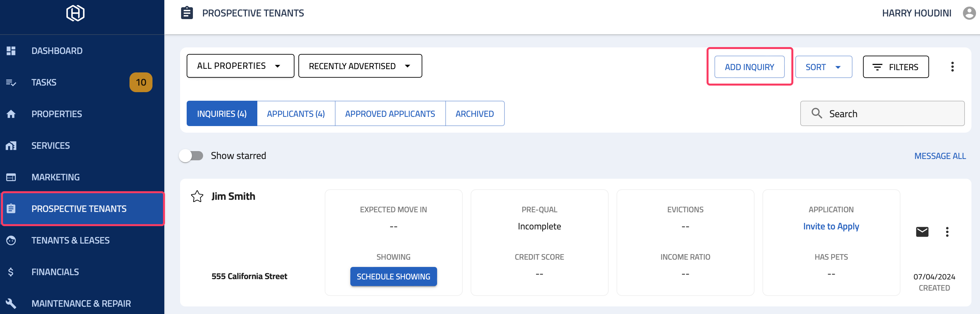Click the Maintenance & Repair wrench icon

[x=11, y=304]
